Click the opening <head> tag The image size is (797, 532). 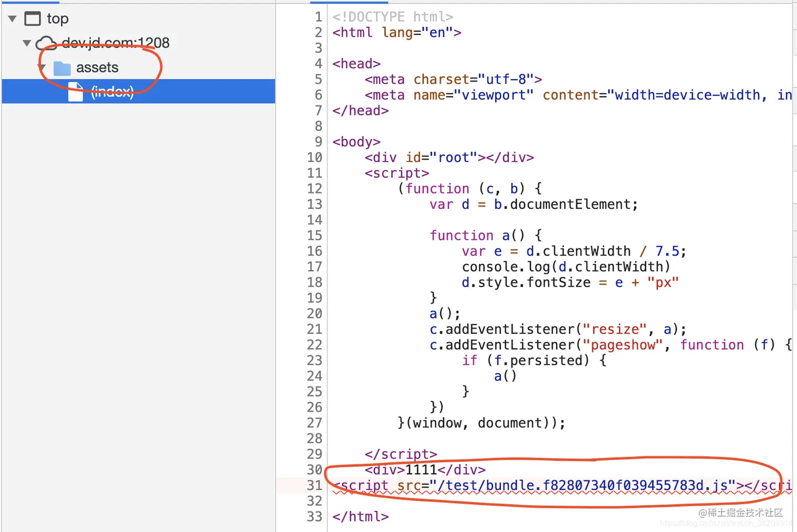tap(356, 64)
